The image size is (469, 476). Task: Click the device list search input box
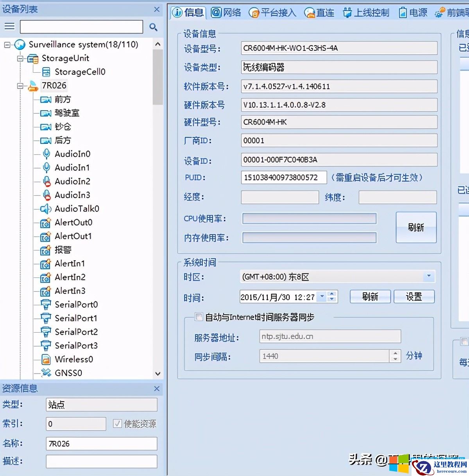coord(81,27)
